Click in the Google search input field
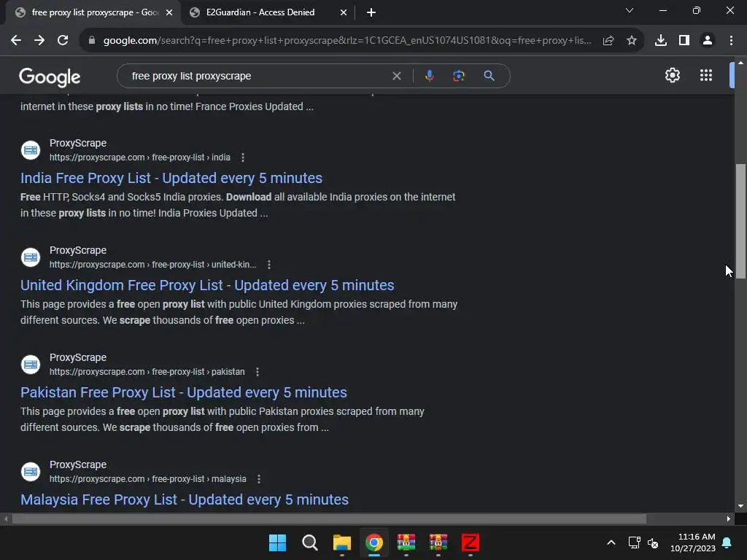The height and width of the screenshot is (560, 747). 258,76
